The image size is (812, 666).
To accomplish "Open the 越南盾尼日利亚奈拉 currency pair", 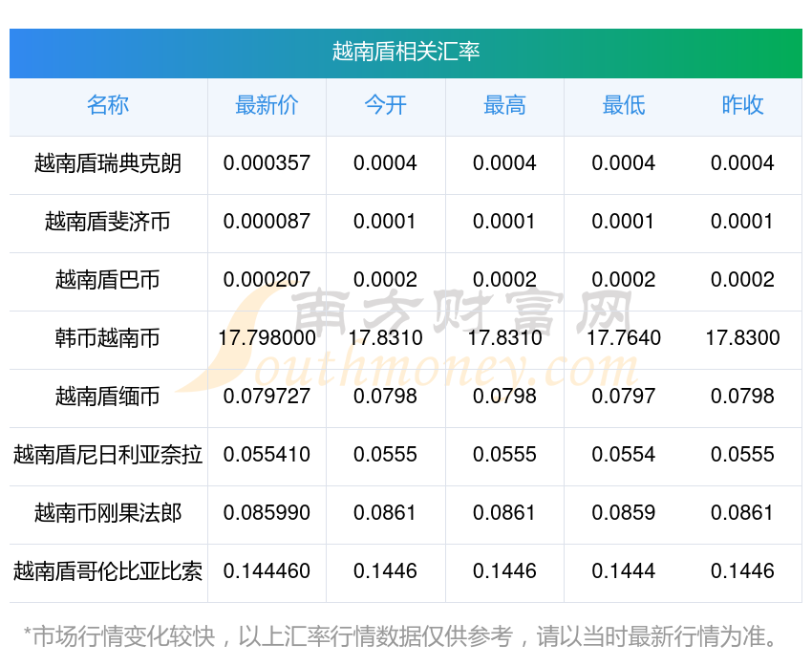I will coord(108,455).
